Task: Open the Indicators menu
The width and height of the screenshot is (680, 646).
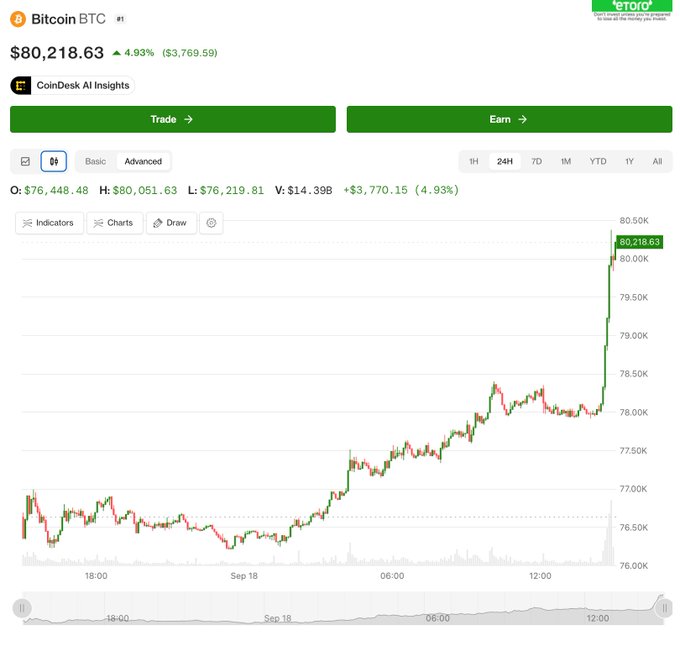Action: pyautogui.click(x=49, y=223)
